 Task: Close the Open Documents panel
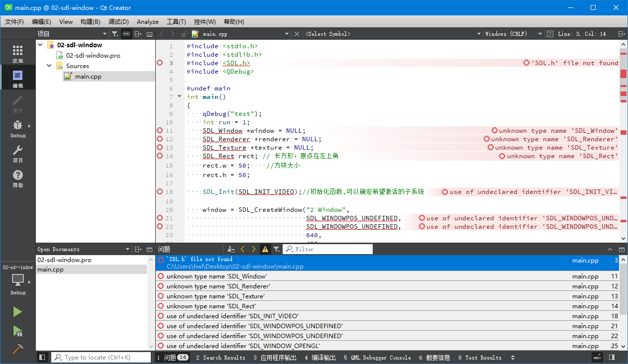click(x=149, y=249)
